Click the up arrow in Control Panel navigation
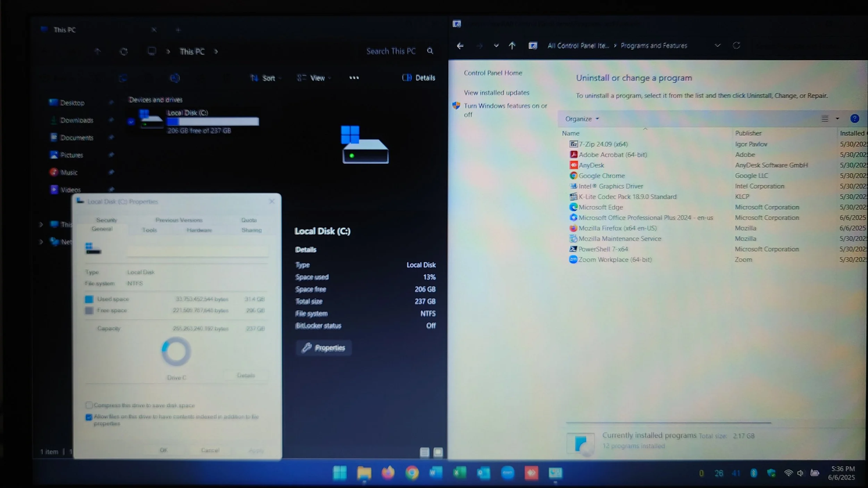This screenshot has height=488, width=868. (512, 45)
